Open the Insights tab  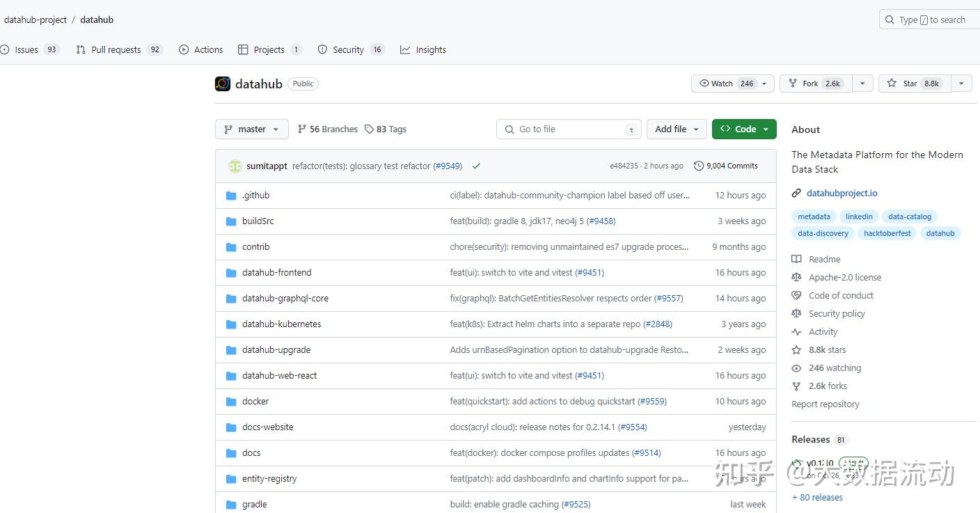tap(423, 49)
